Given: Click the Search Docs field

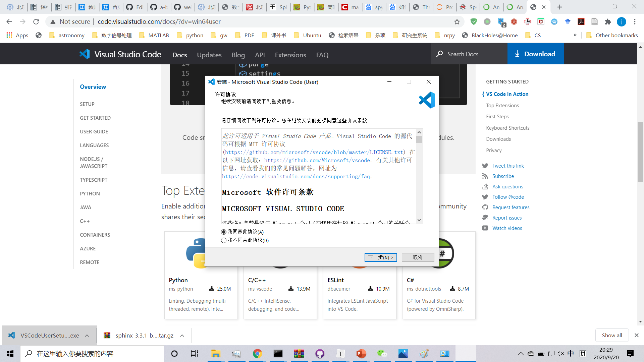Looking at the screenshot, I should pos(469,54).
